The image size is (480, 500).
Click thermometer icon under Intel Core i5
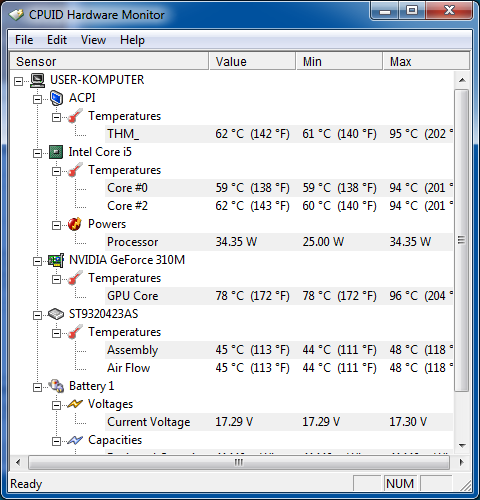tap(75, 170)
